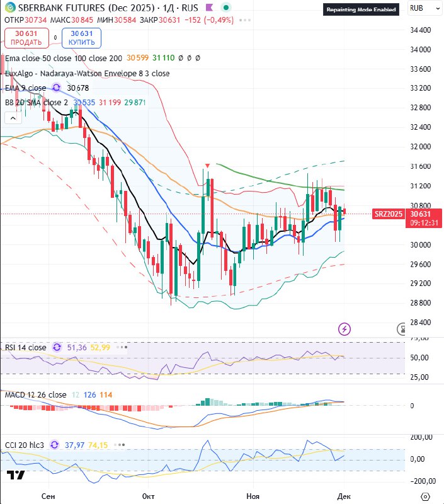This screenshot has height=504, width=444.
Task: Select the MACD 12 26 close legend
Action: pos(35,395)
